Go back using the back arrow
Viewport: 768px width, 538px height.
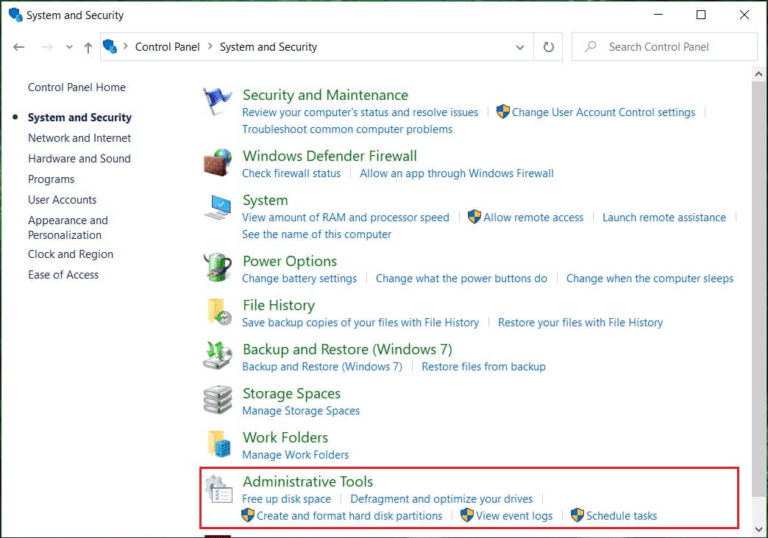(x=19, y=47)
